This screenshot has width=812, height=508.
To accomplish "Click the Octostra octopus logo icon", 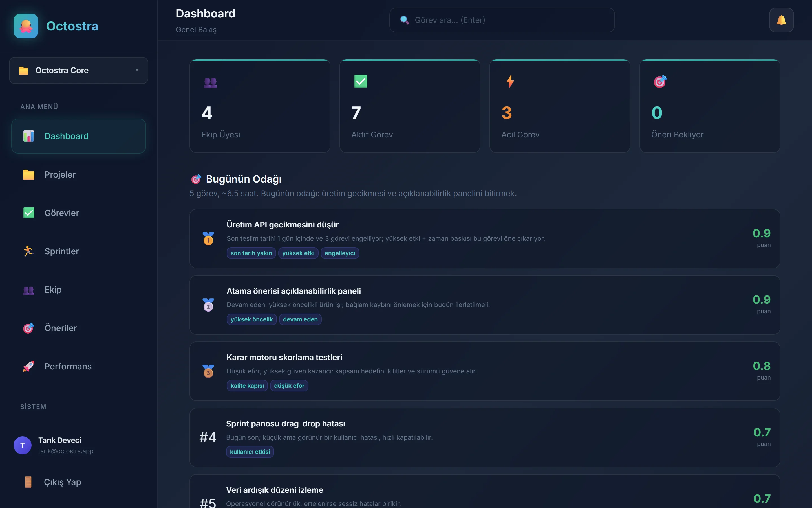I will click(x=26, y=26).
